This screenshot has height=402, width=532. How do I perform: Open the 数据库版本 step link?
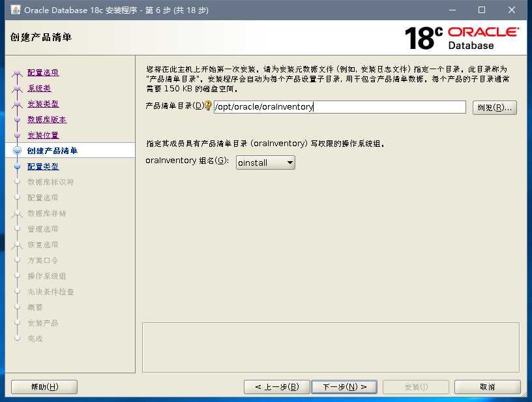pos(47,119)
